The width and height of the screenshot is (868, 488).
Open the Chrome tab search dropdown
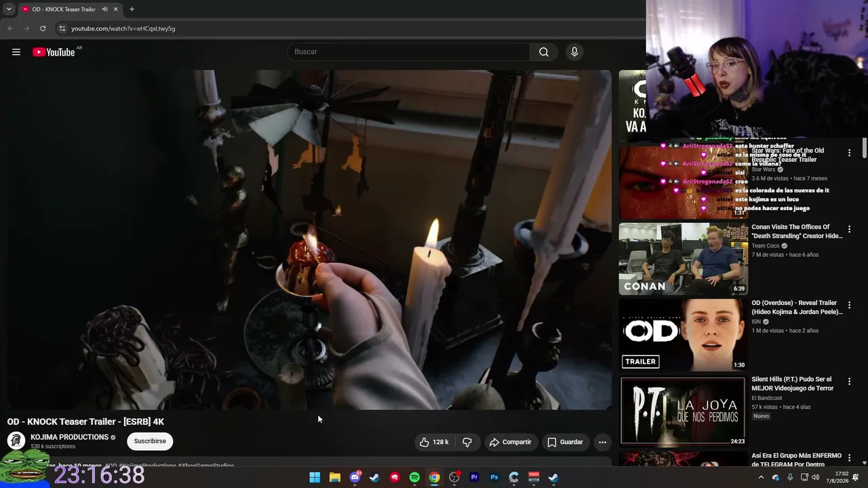point(9,9)
